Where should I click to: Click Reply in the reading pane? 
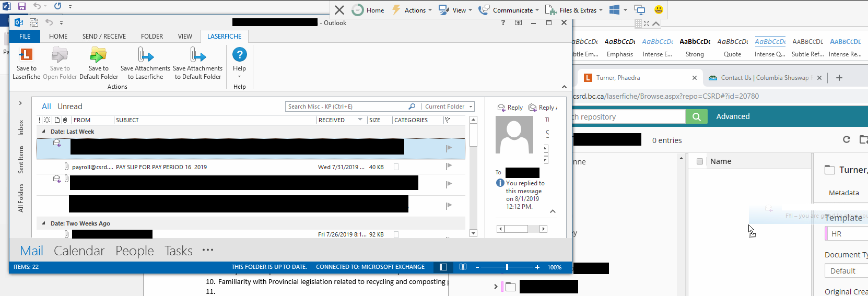point(510,108)
